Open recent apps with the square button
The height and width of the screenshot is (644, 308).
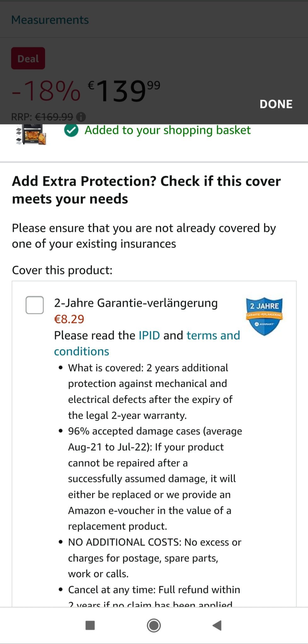click(x=90, y=625)
